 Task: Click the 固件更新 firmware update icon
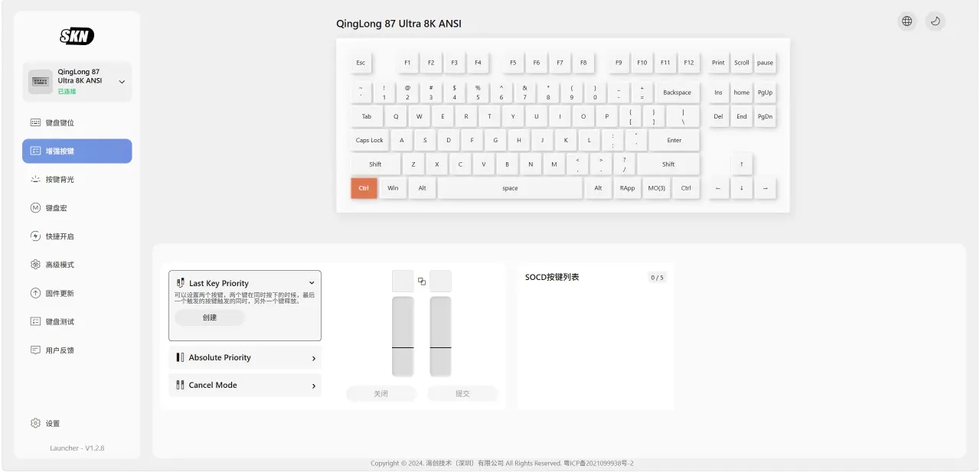click(x=35, y=293)
